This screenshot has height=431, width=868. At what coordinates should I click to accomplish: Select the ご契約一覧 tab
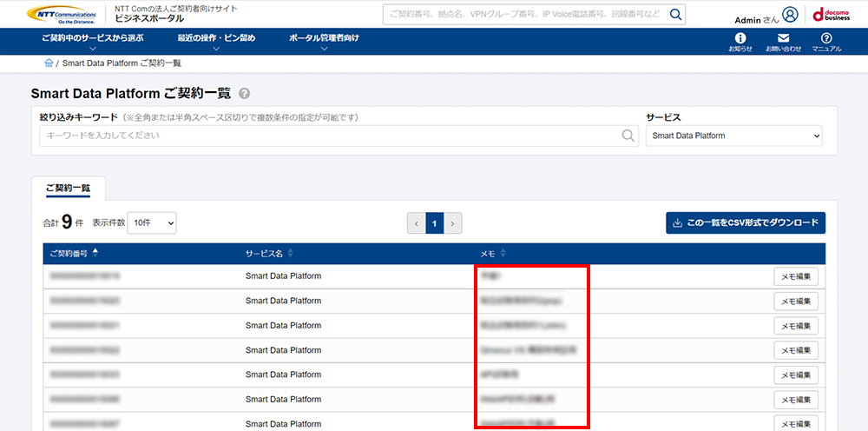68,189
